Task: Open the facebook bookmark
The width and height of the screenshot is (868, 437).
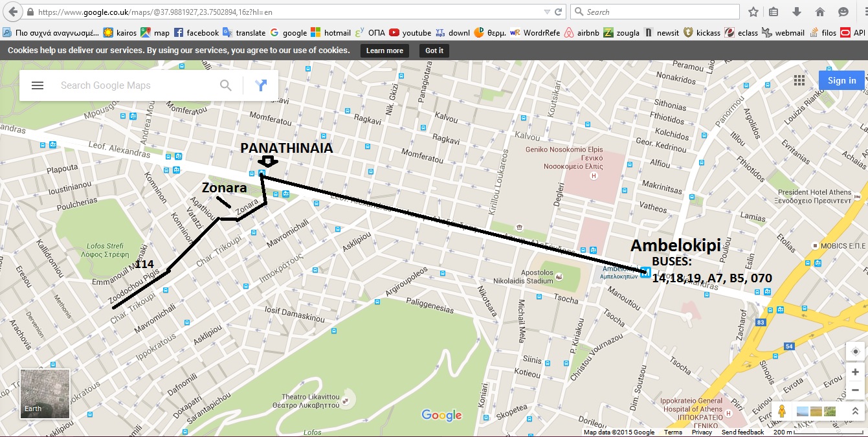Action: [x=196, y=33]
